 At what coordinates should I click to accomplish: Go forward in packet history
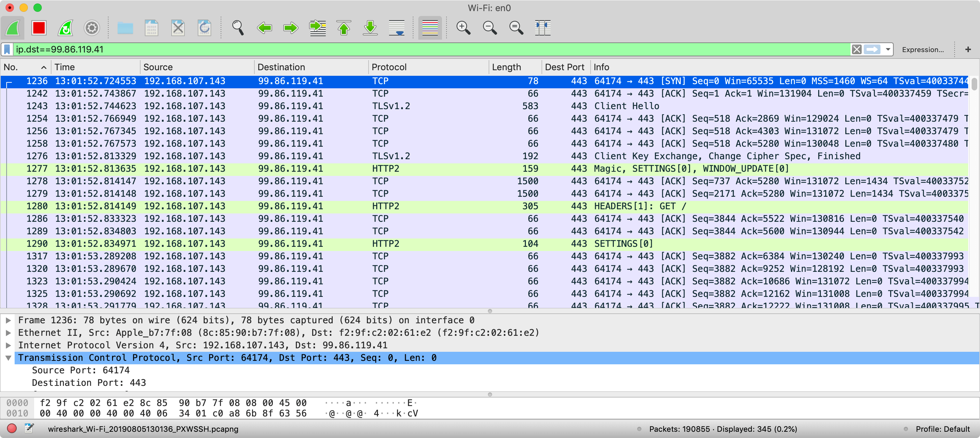(x=291, y=28)
